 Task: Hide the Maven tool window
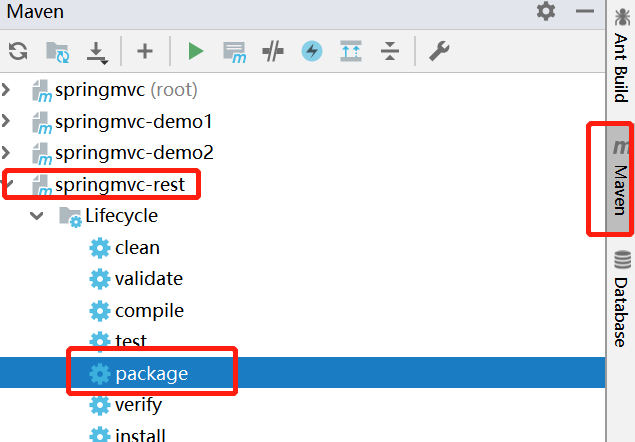pyautogui.click(x=585, y=11)
